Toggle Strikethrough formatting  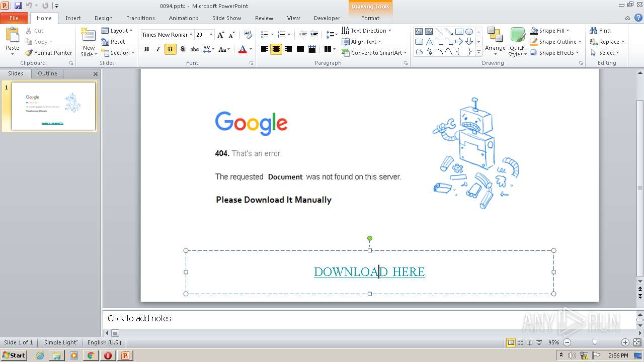194,49
